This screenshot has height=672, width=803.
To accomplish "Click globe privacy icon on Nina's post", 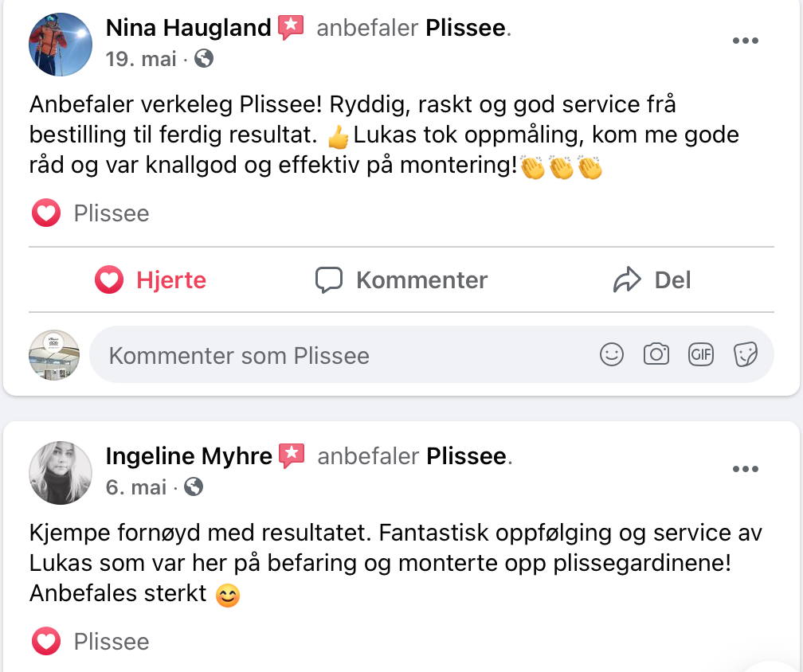I will (204, 59).
